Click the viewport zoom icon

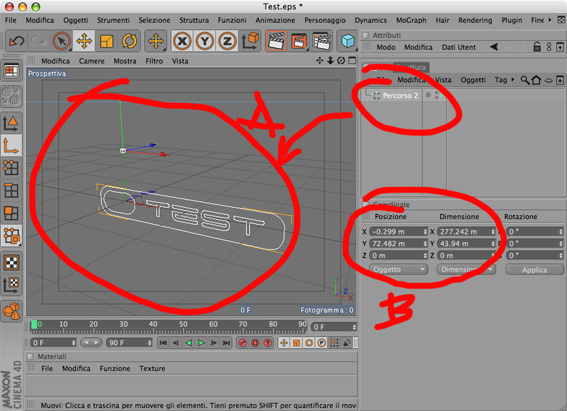coord(330,61)
